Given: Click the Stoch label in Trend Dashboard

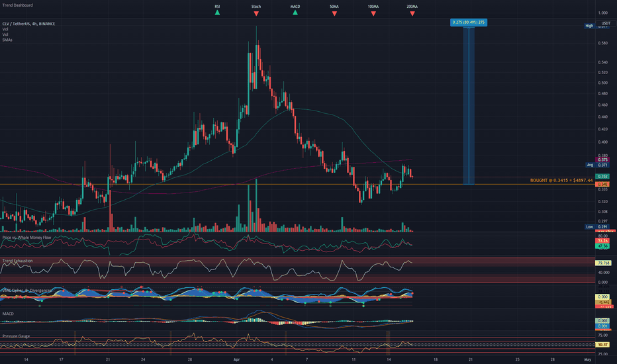Looking at the screenshot, I should pyautogui.click(x=256, y=7).
